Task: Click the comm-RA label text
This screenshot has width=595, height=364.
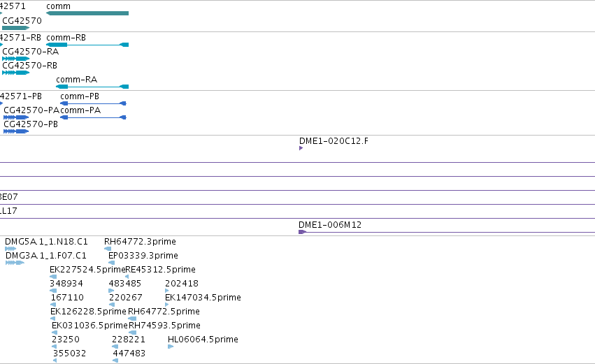Action: 77,80
